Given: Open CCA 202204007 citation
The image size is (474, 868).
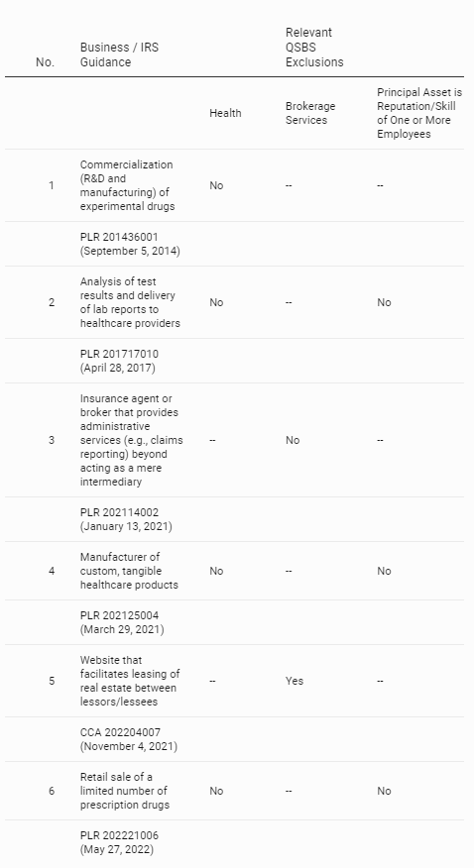Looking at the screenshot, I should [x=129, y=739].
